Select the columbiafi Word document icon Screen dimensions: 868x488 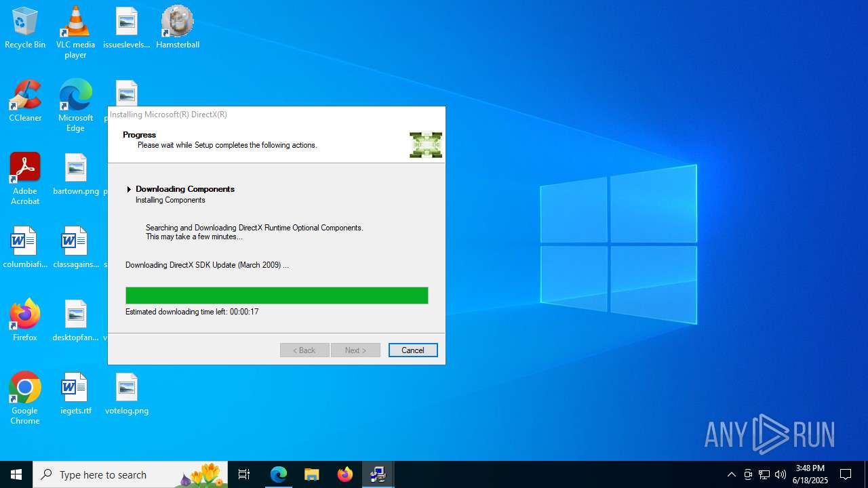[x=25, y=247]
